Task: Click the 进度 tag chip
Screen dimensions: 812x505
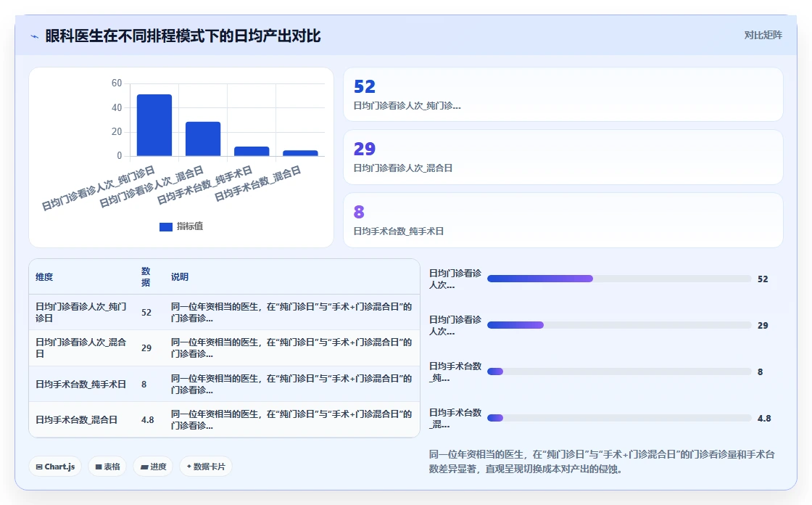Action: 153,467
